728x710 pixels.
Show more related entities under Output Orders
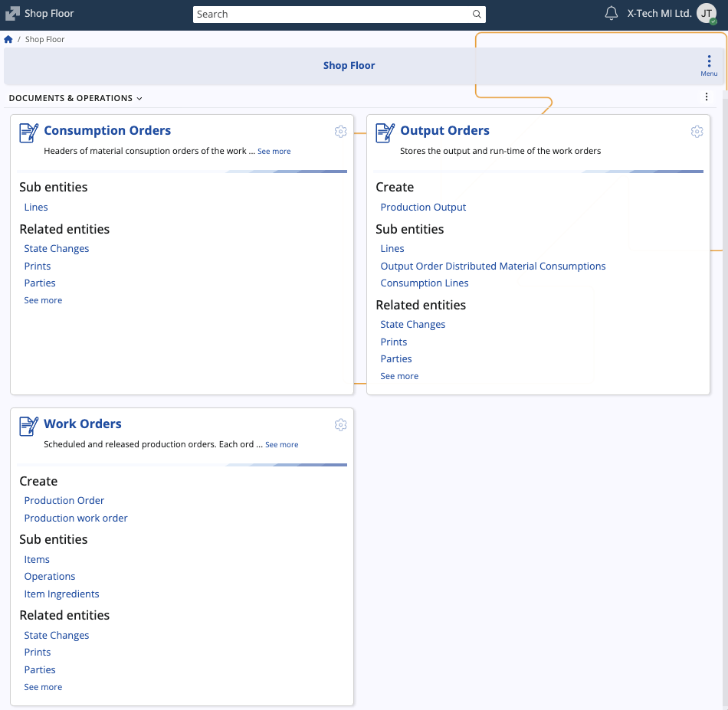click(399, 376)
